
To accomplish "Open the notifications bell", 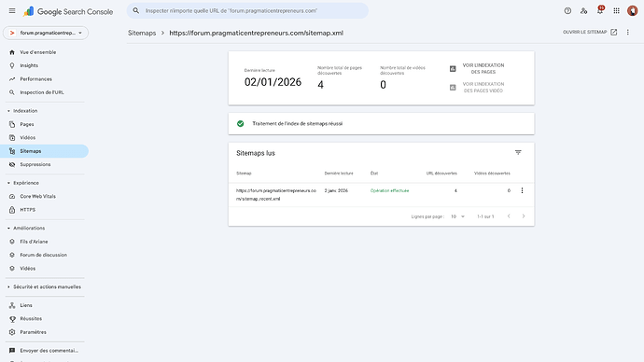I will point(600,10).
